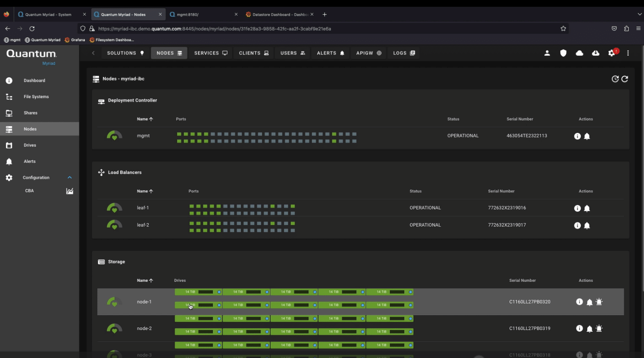Open a new browser tab
The width and height of the screenshot is (644, 358).
pyautogui.click(x=324, y=14)
